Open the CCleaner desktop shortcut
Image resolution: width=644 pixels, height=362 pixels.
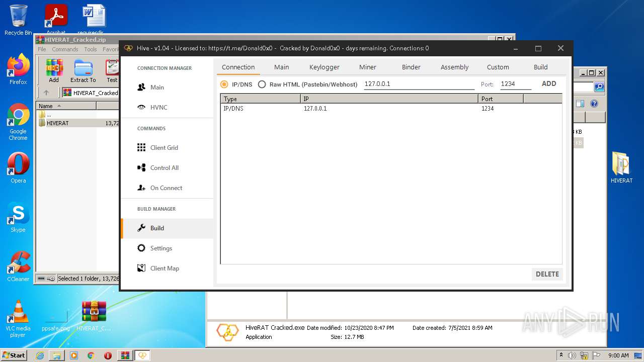[18, 266]
